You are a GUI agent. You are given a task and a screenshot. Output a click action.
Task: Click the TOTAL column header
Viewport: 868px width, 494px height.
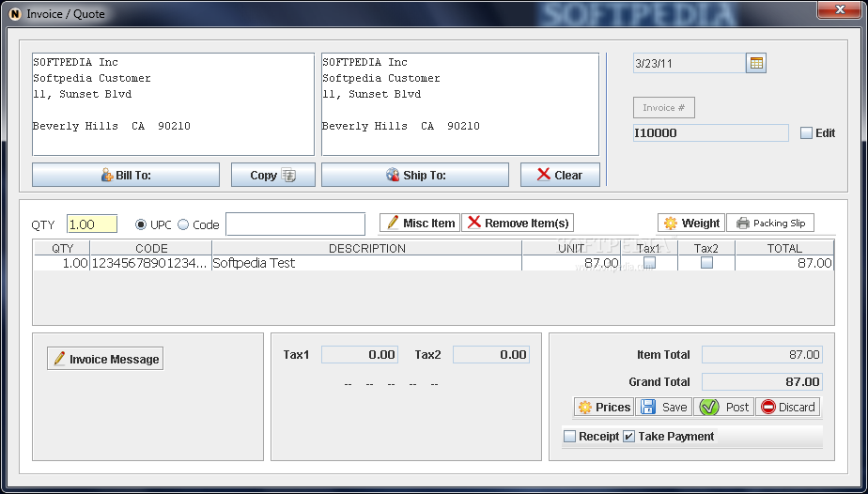784,248
